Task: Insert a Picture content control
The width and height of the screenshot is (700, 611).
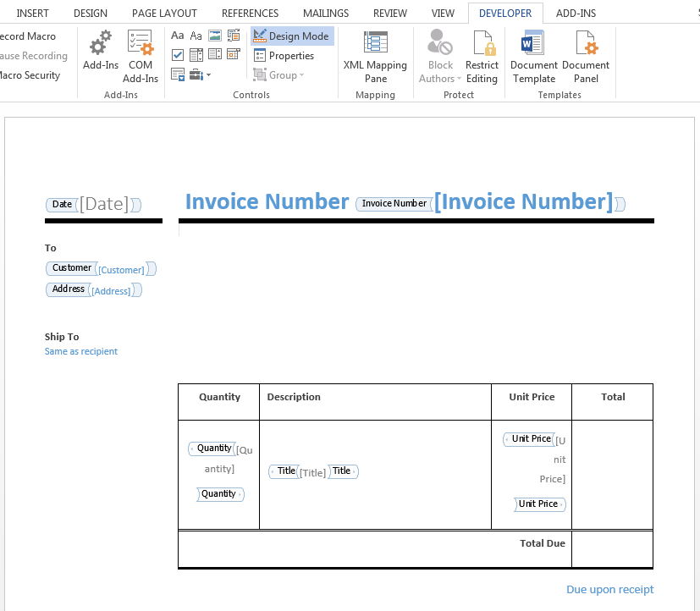Action: [214, 36]
